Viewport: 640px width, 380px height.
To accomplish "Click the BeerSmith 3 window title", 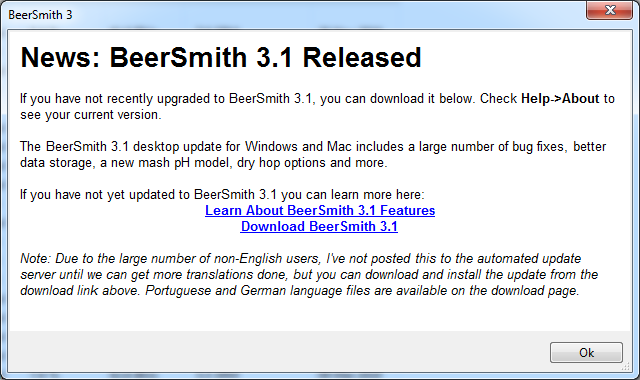I will [40, 15].
